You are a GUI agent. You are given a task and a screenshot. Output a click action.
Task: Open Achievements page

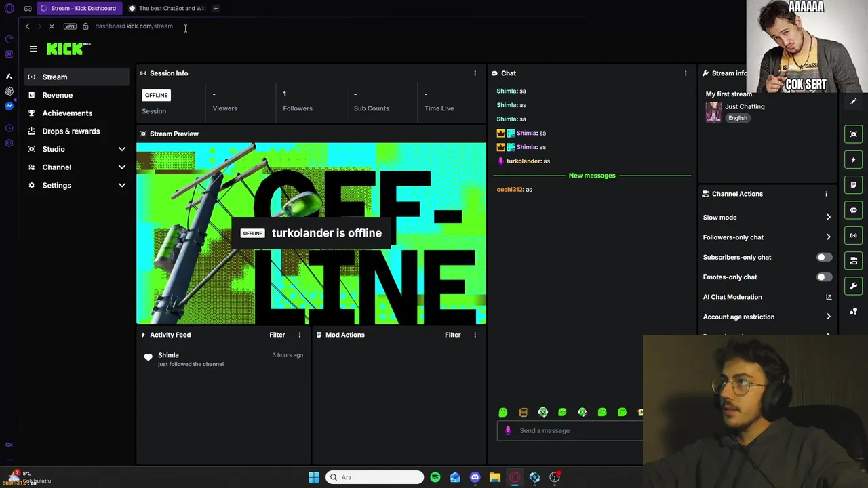click(x=77, y=113)
